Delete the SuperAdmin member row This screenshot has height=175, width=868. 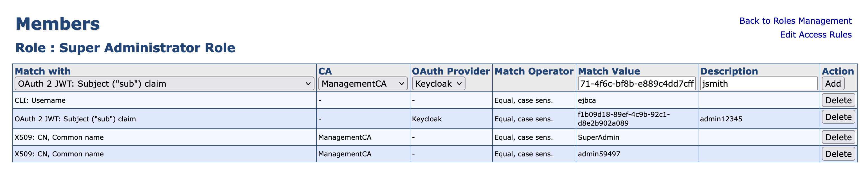tap(838, 137)
